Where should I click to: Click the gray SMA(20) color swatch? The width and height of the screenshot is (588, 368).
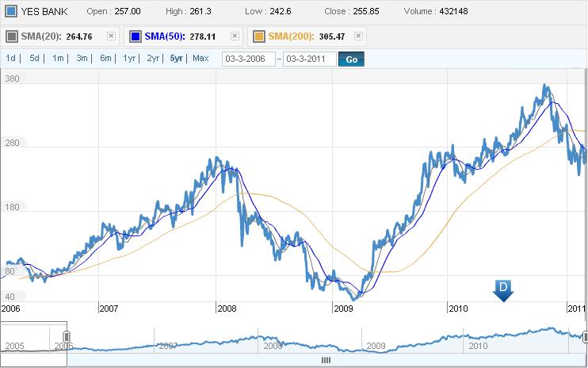coord(13,36)
